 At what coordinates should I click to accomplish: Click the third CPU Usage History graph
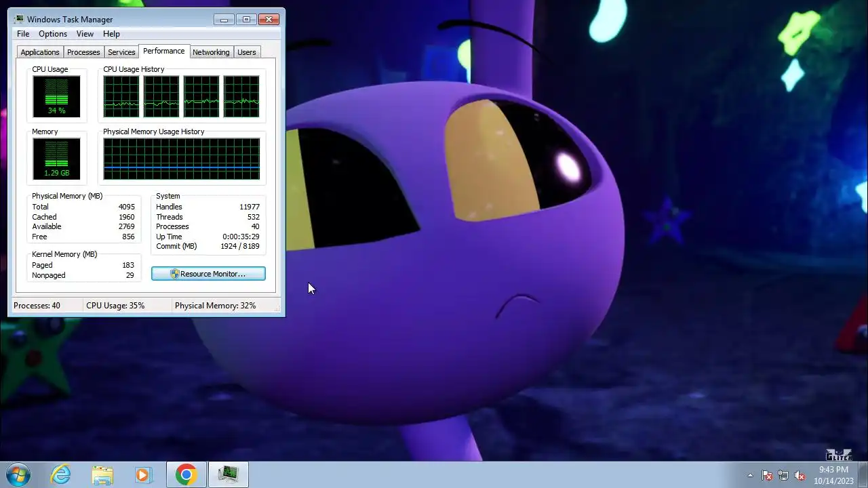[201, 96]
